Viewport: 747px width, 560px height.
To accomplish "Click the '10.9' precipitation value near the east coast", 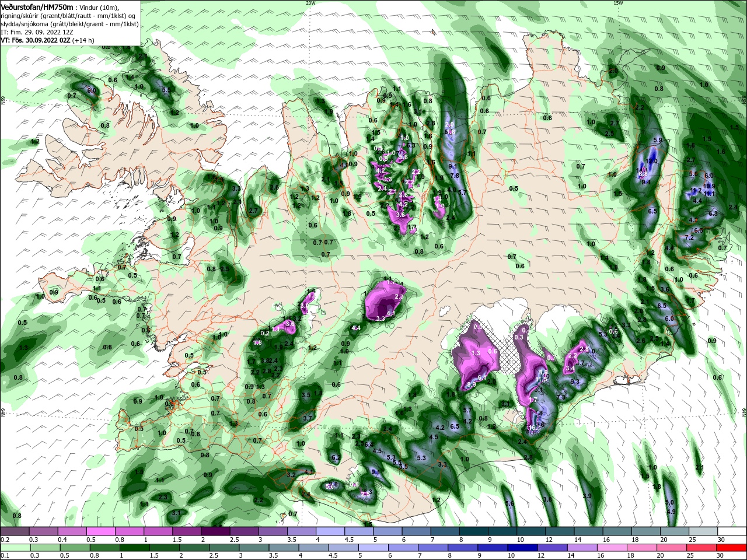I will pos(708,186).
